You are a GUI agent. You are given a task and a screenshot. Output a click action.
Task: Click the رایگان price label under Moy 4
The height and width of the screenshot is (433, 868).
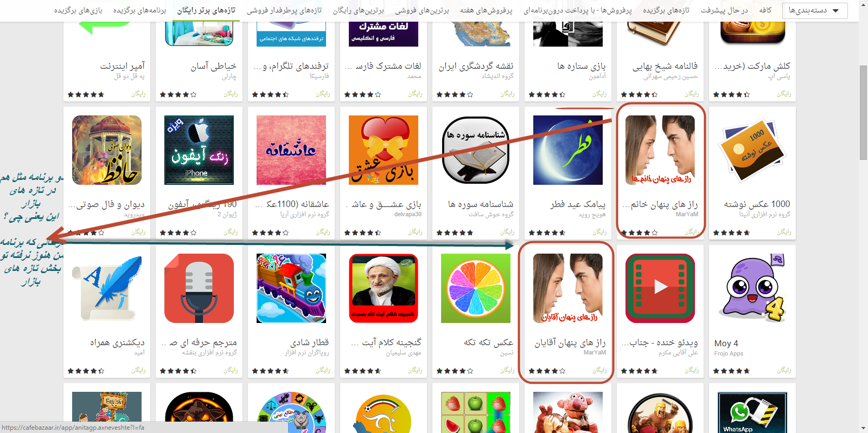[784, 370]
